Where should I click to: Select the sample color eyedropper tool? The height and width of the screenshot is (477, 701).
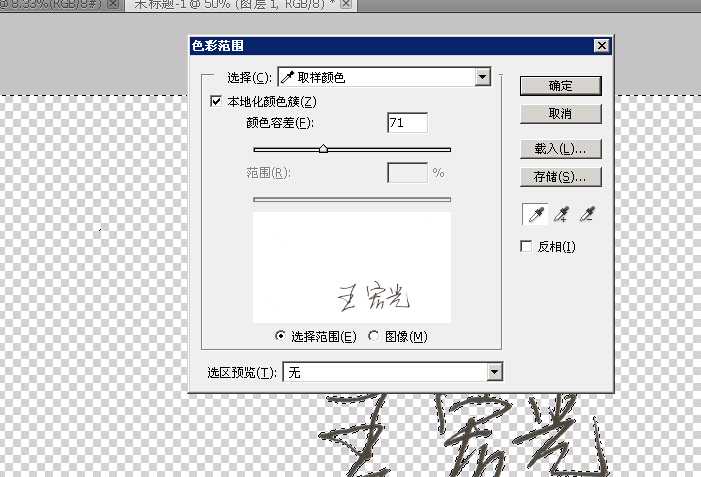[x=535, y=215]
